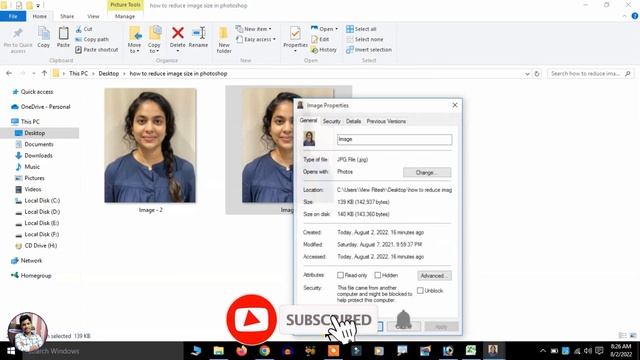The image size is (640, 360).
Task: Select OneDrive - Personal in sidebar
Action: 45,107
